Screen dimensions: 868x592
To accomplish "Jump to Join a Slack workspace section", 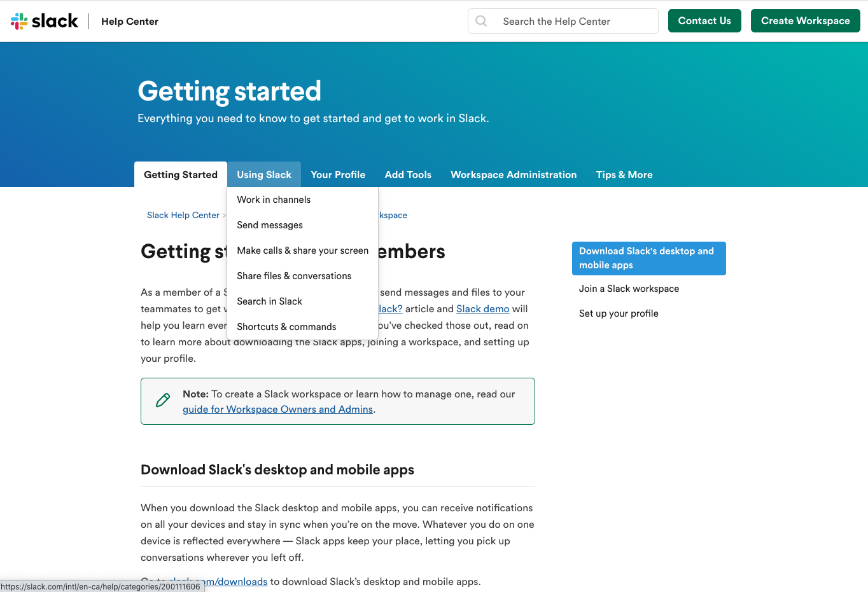I will tap(629, 289).
